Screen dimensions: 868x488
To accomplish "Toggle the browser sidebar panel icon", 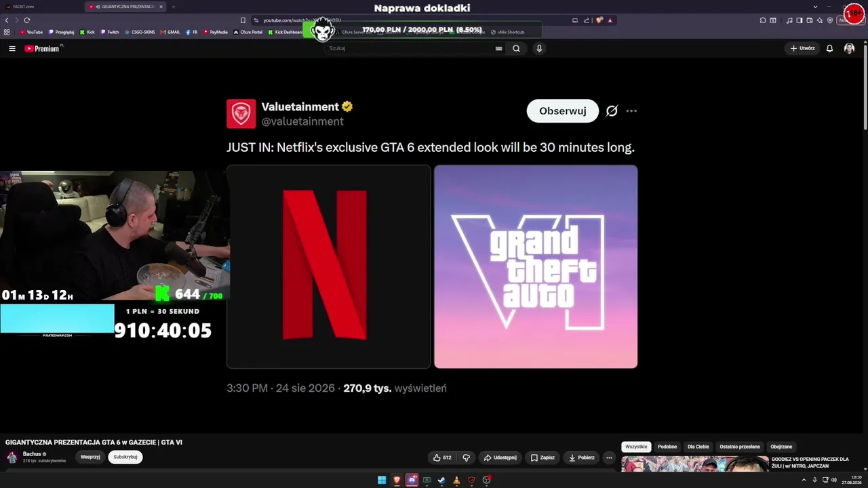I will 800,20.
